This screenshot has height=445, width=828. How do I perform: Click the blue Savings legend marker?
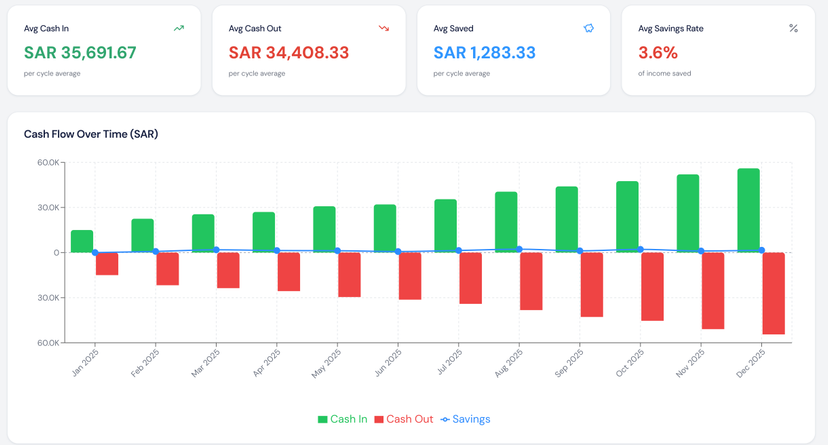445,419
